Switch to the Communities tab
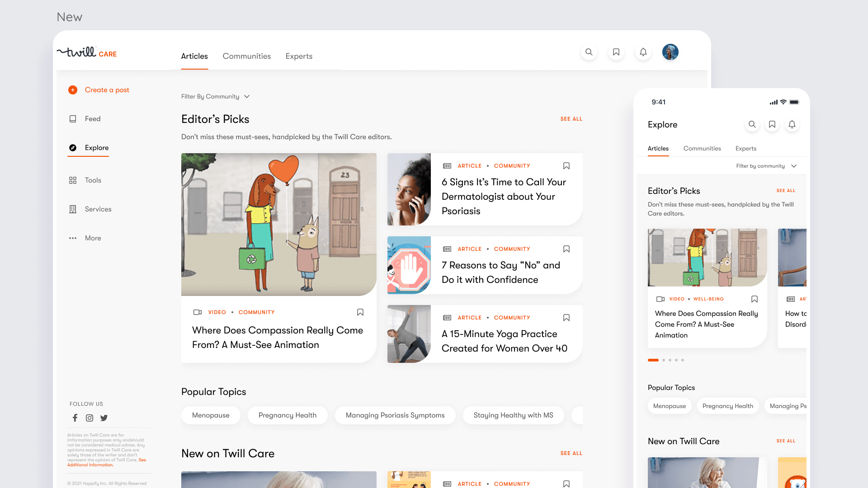 [x=246, y=56]
